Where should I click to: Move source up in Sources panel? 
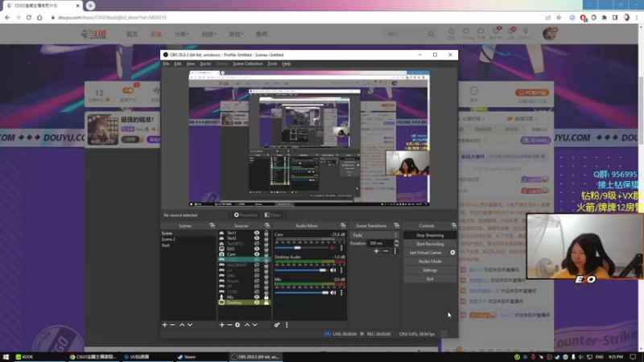247,325
